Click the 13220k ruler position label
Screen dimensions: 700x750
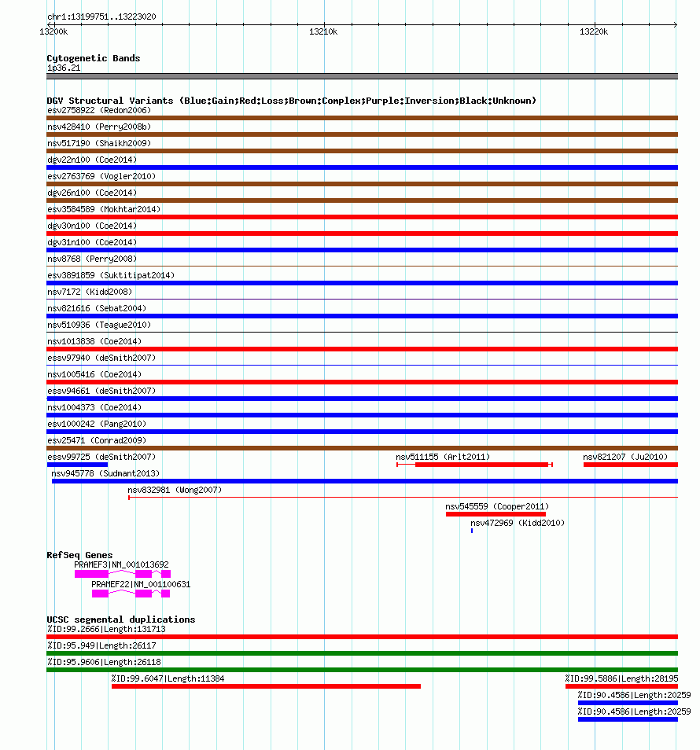[x=594, y=32]
